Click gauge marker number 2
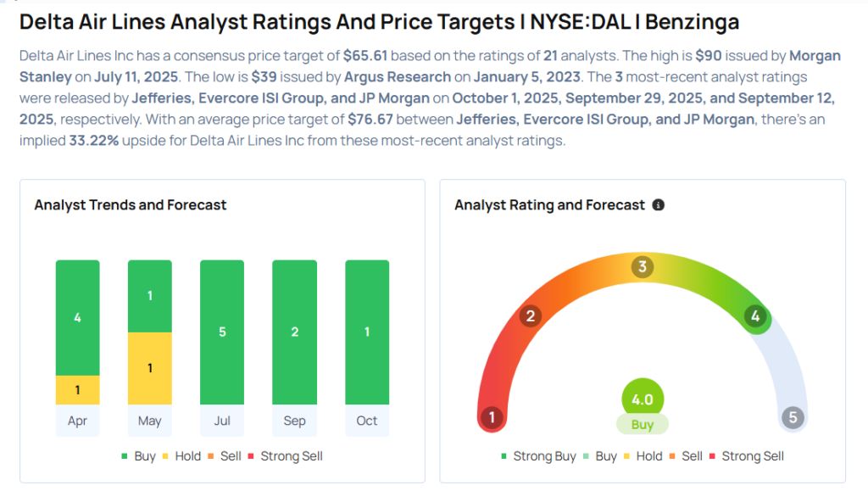Screen dimensions: 868x491 point(531,316)
